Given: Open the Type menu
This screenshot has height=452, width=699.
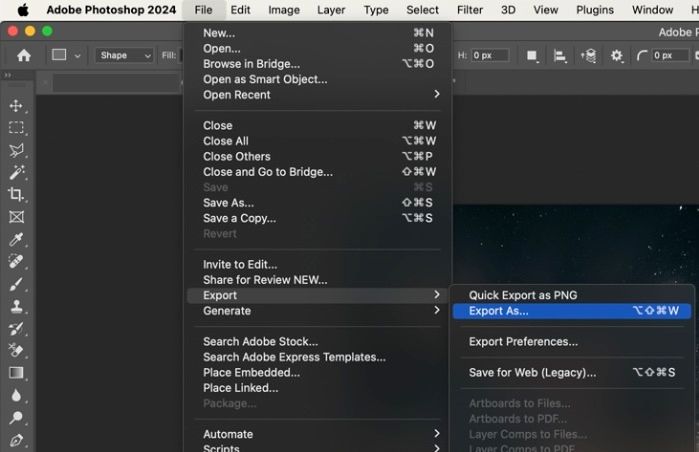Looking at the screenshot, I should point(376,10).
